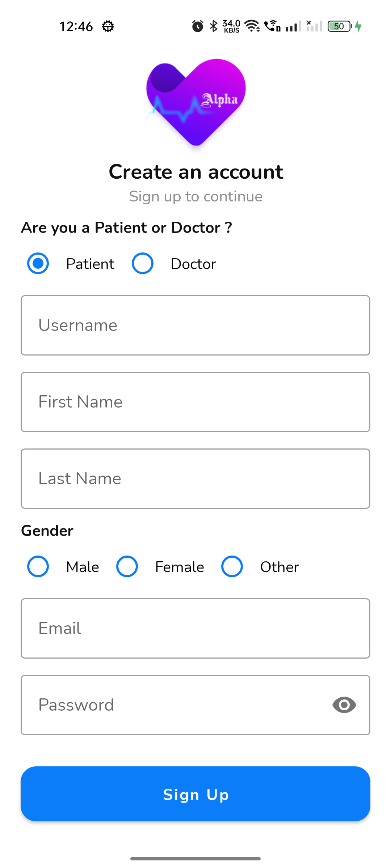Screen dimensions: 391x868
Task: Click the Username input field
Action: tap(195, 325)
